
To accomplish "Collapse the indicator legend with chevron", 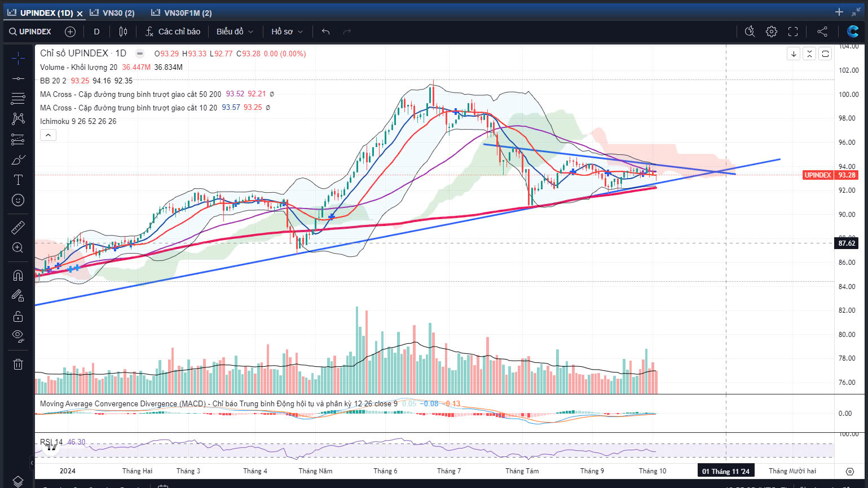I will pyautogui.click(x=48, y=135).
